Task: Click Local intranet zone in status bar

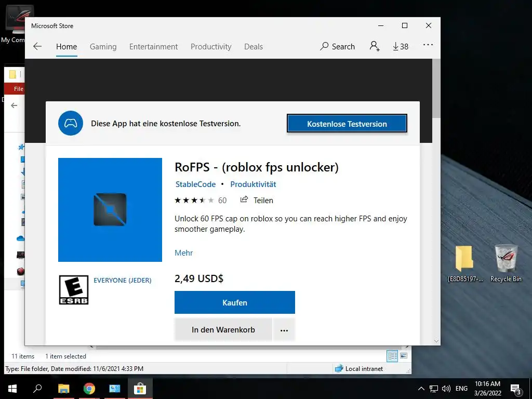Action: coord(359,368)
